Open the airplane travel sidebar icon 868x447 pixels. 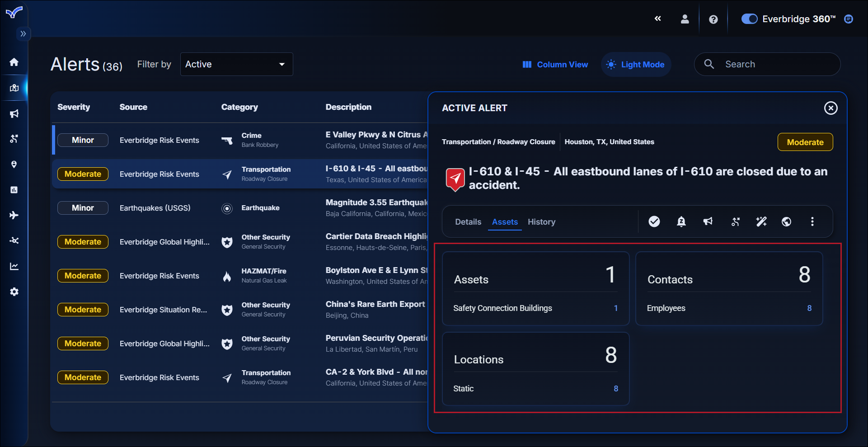click(x=14, y=215)
